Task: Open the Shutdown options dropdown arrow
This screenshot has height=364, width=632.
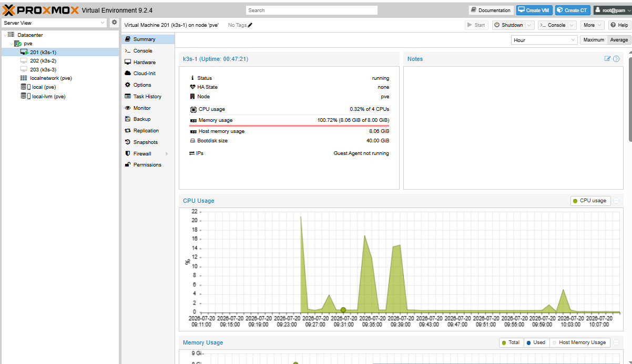Action: (529, 25)
